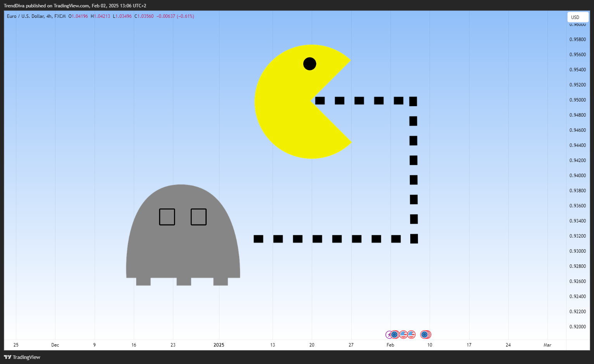Click the 0.92600 price axis label
594x364 pixels.
578,281
